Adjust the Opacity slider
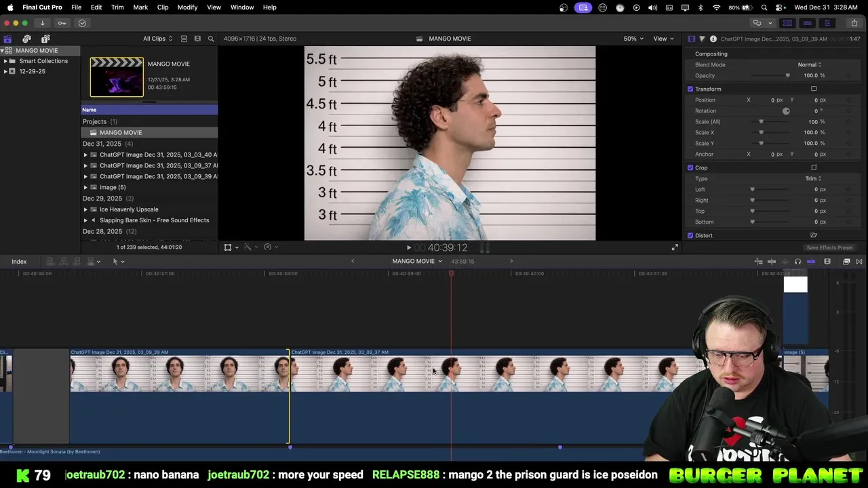Image resolution: width=868 pixels, height=488 pixels. tap(770, 75)
